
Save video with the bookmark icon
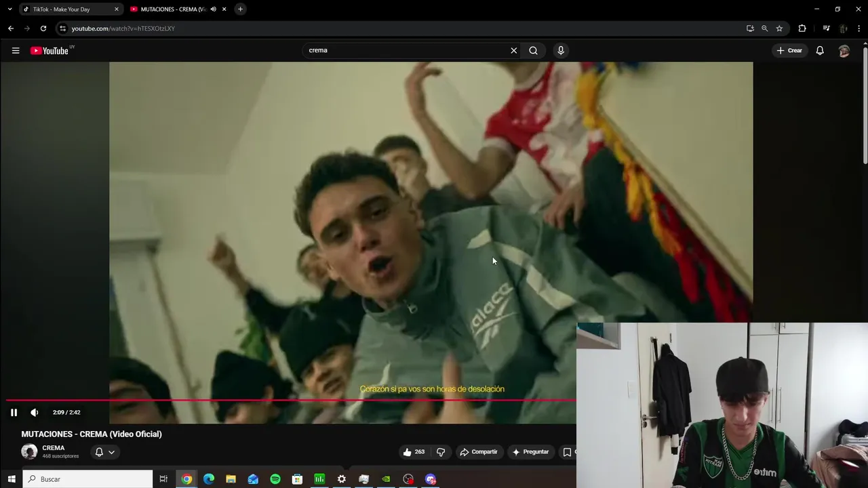567,452
